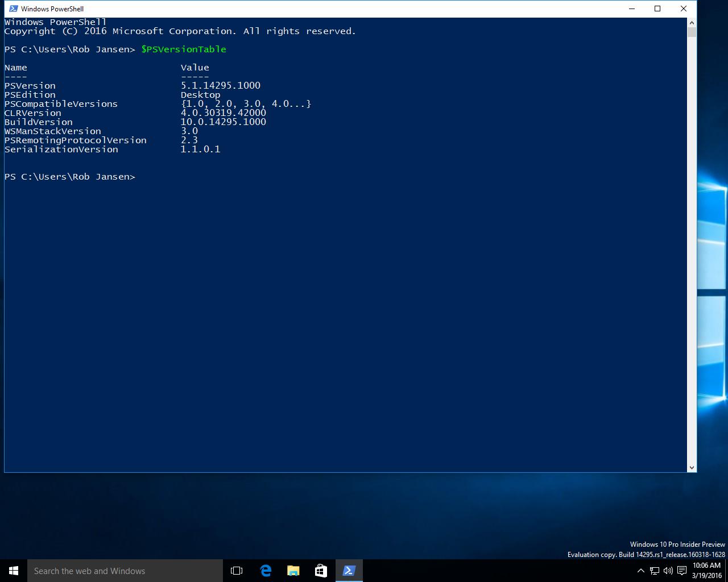Click the WSManStackVersion name text
Image resolution: width=728 pixels, height=582 pixels.
click(x=53, y=131)
